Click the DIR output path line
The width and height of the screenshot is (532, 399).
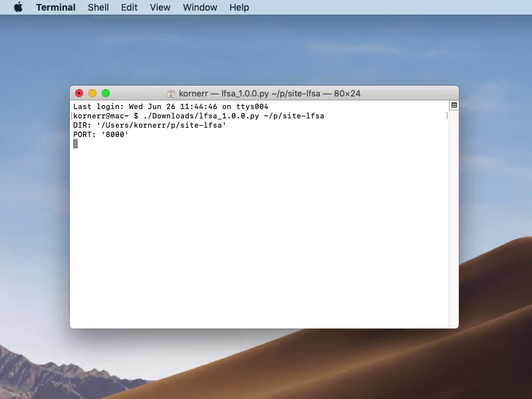coord(150,125)
